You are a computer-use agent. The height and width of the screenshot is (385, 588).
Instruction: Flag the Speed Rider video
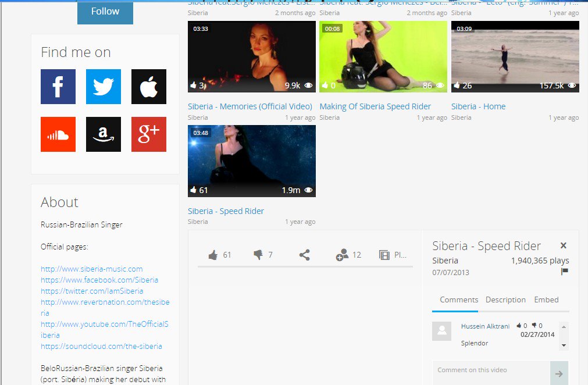pyautogui.click(x=564, y=272)
